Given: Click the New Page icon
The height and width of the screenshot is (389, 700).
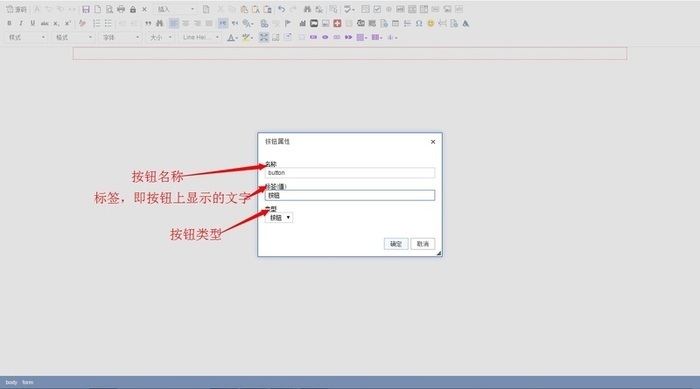Looking at the screenshot, I should click(97, 9).
